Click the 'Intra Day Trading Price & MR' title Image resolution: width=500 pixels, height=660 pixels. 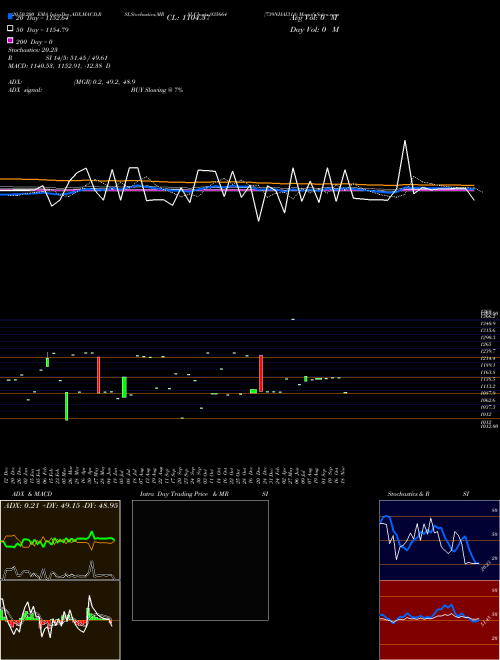coord(184,494)
